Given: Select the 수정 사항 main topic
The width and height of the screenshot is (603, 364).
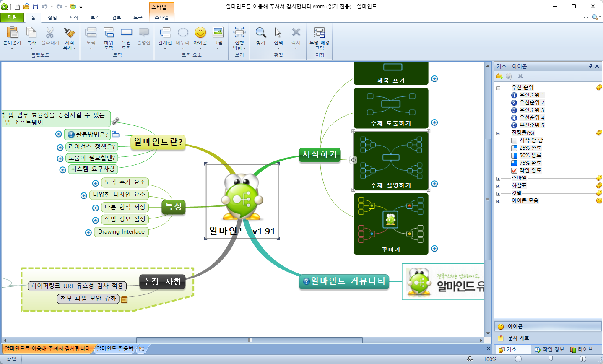Looking at the screenshot, I should (x=162, y=282).
